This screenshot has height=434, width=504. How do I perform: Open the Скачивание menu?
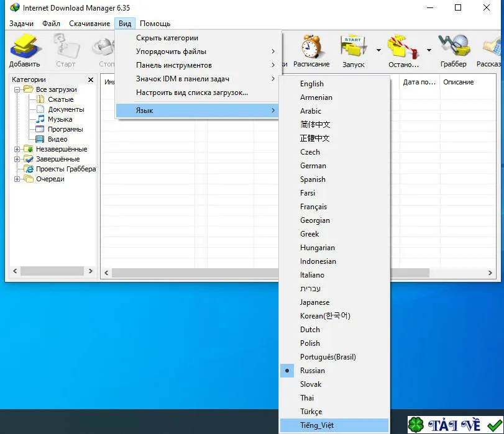tap(89, 24)
